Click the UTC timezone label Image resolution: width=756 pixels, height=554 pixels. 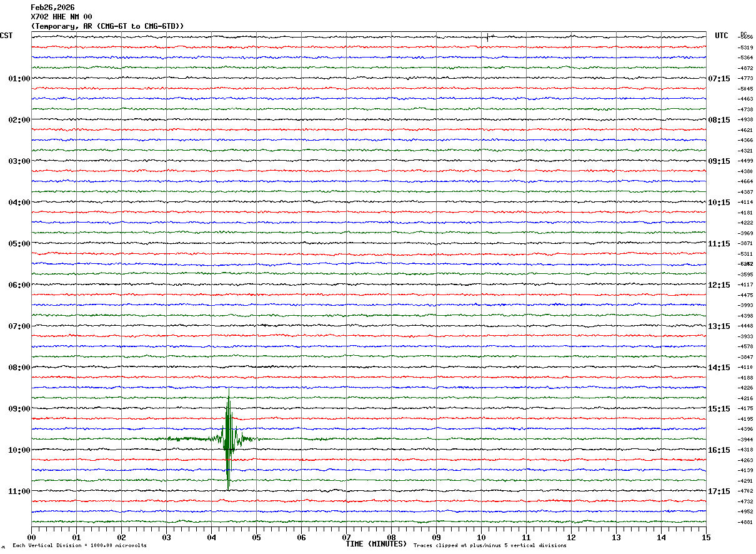722,36
